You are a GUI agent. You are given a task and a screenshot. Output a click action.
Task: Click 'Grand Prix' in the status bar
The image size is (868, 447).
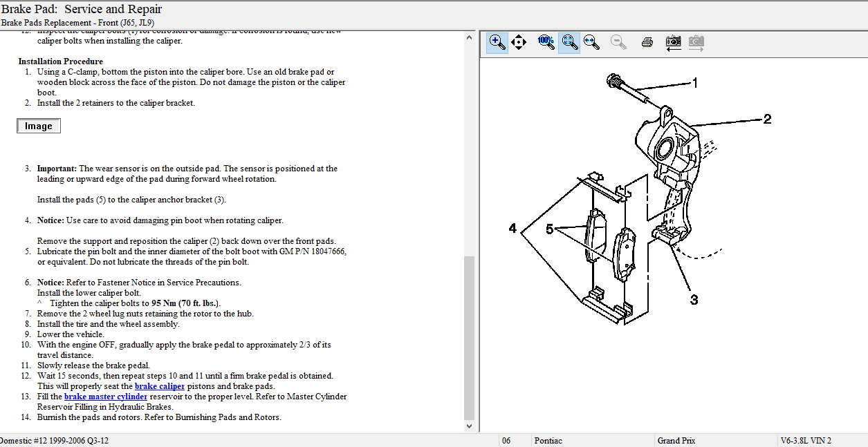point(677,441)
